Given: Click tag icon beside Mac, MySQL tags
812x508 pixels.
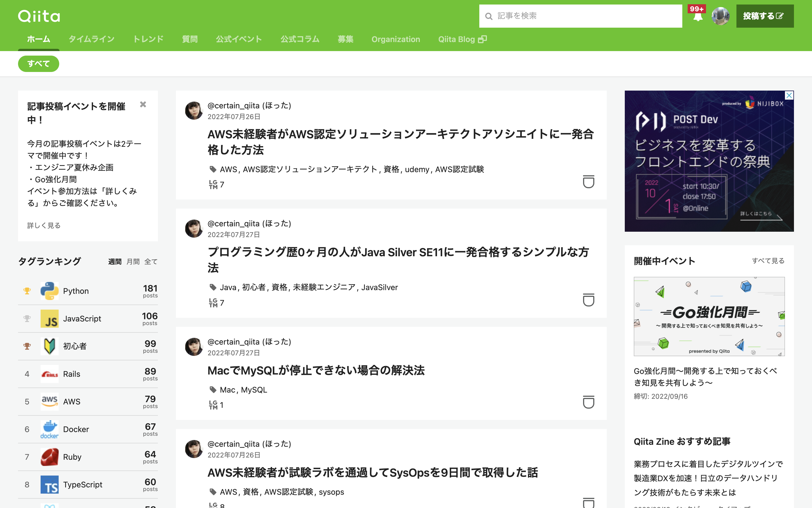Looking at the screenshot, I should (213, 390).
